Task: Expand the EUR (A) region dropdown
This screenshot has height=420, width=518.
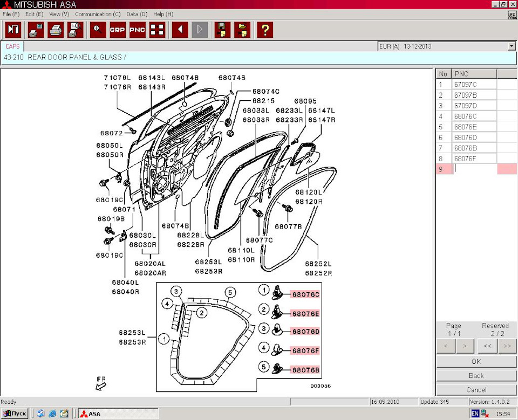Action: click(511, 47)
